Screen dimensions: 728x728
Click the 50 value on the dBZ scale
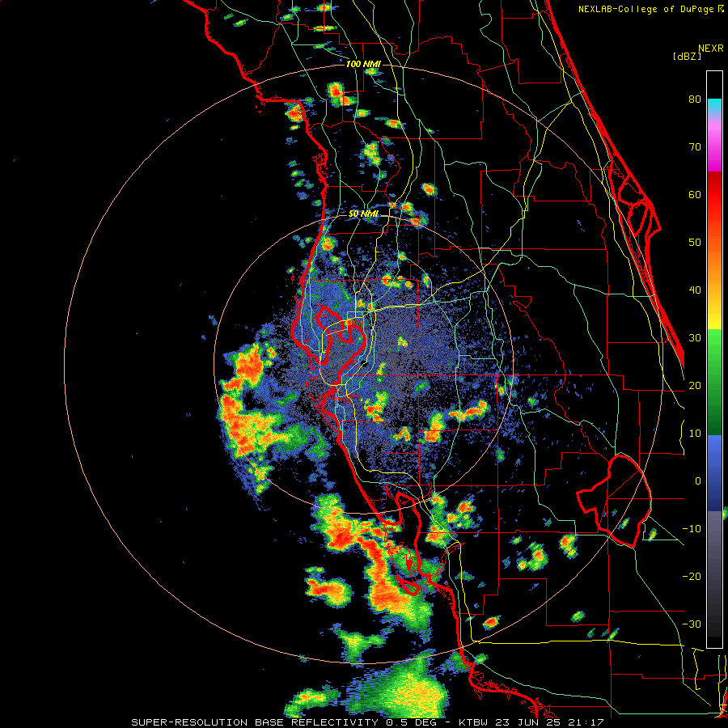(x=695, y=243)
